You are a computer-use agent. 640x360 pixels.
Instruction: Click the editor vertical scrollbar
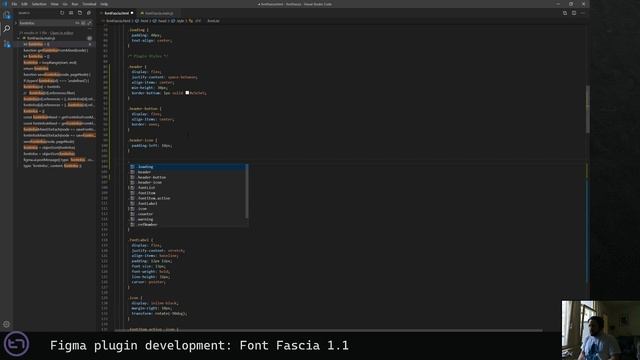(587, 109)
